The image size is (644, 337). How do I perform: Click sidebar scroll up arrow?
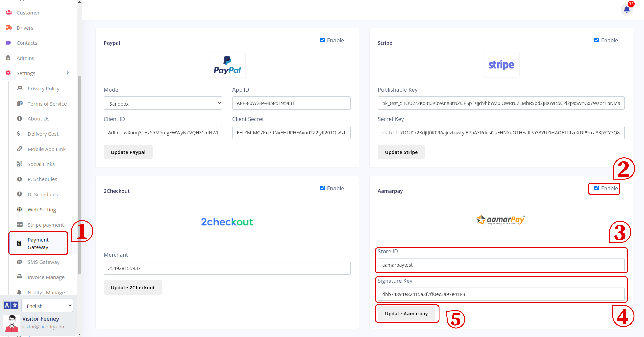(79, 2)
